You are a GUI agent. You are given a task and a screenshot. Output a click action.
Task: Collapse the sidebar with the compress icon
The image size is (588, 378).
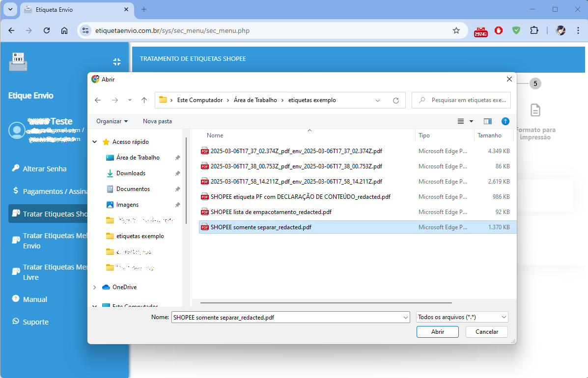coord(116,62)
